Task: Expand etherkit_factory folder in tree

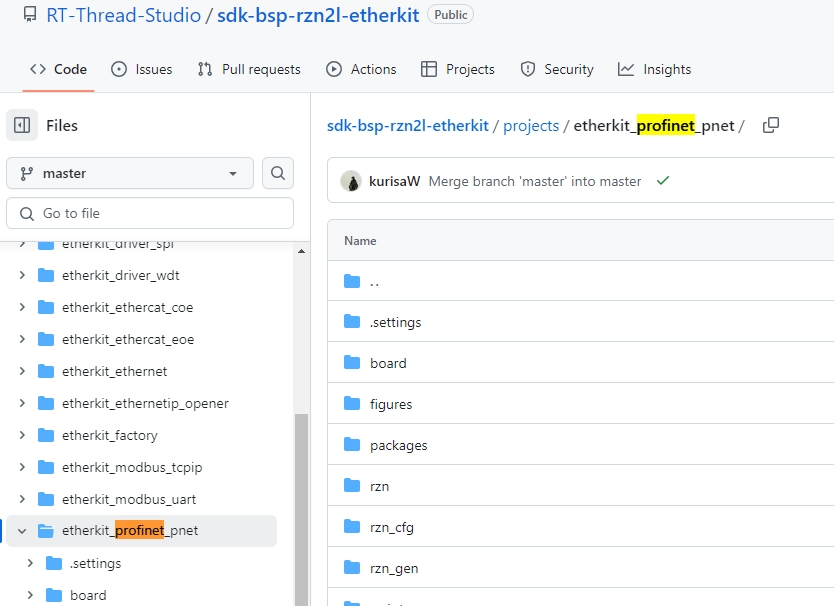Action: [x=22, y=435]
